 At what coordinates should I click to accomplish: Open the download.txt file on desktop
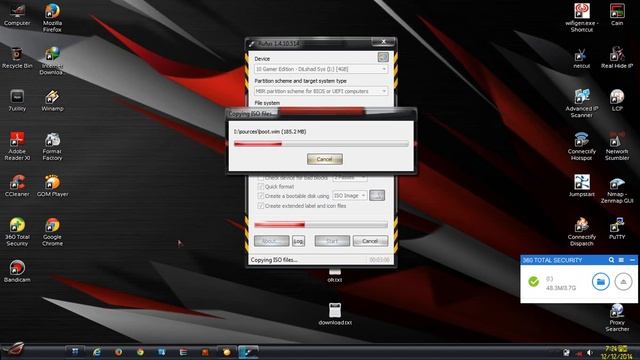(x=335, y=314)
